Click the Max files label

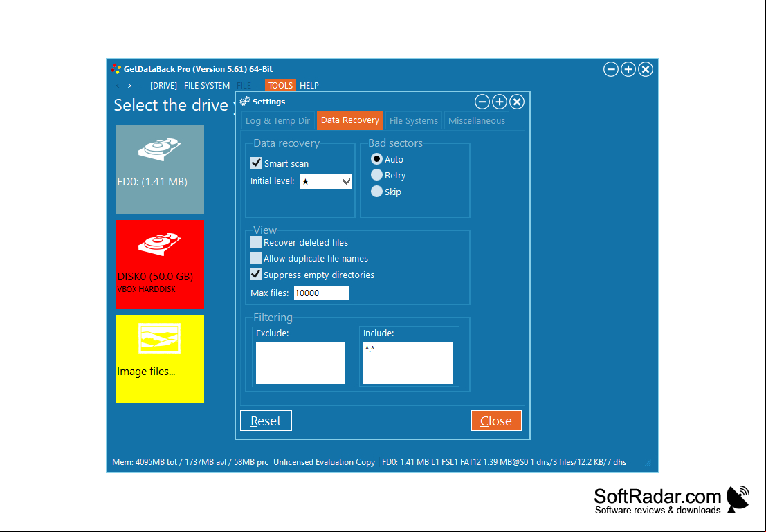[x=270, y=293]
